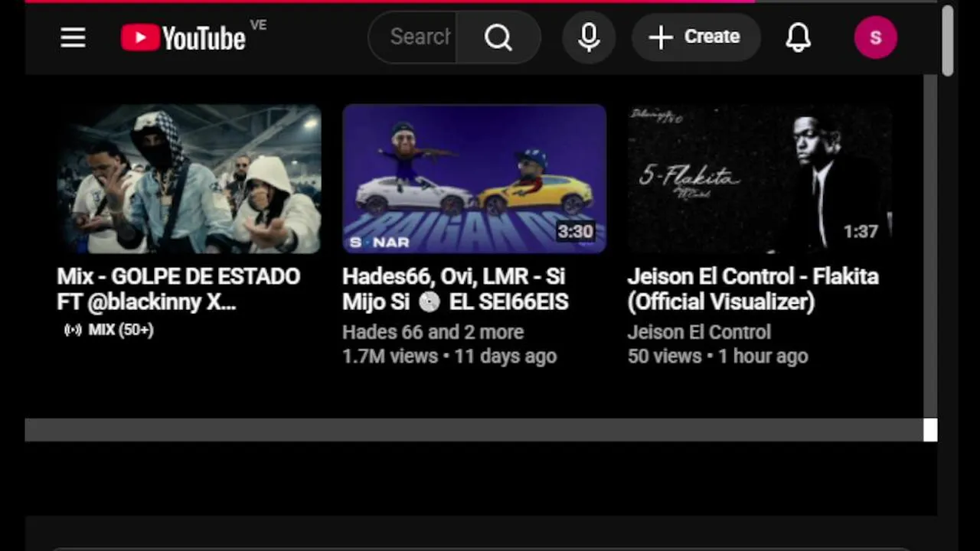Viewport: 980px width, 551px height.
Task: Click the magnifier search button
Action: (498, 37)
